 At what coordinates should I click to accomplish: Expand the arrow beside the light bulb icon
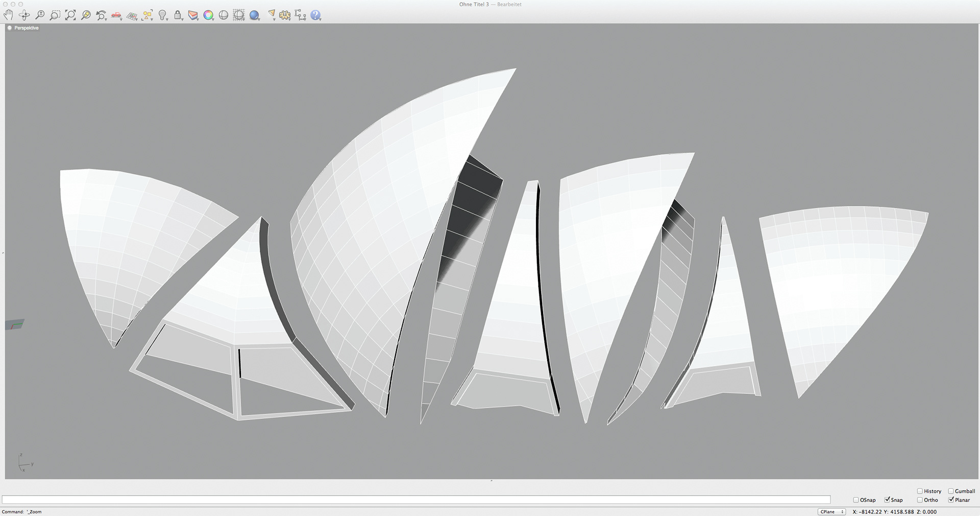[167, 20]
